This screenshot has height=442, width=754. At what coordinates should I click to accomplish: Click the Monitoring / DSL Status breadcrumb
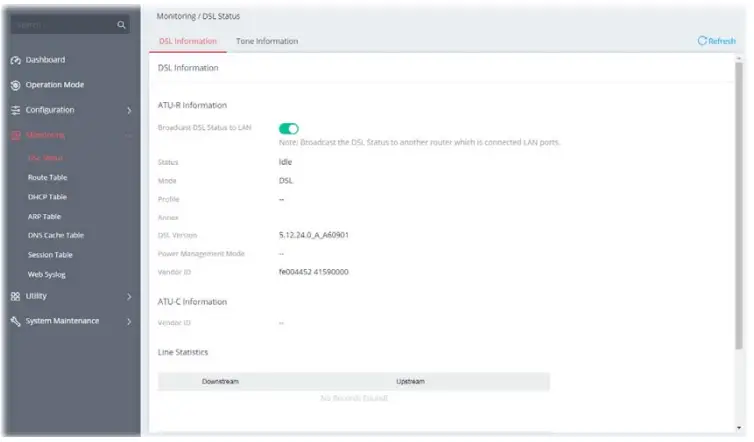(198, 16)
